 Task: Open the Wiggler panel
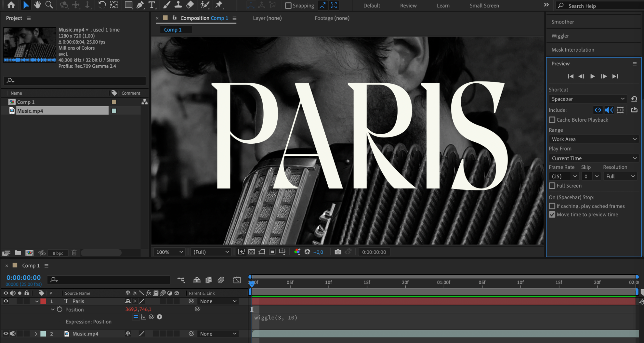click(x=560, y=36)
